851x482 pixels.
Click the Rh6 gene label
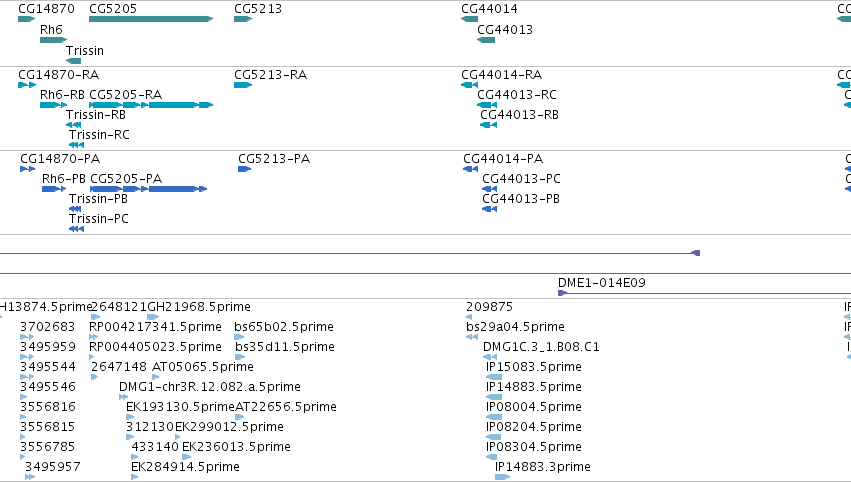(x=51, y=30)
